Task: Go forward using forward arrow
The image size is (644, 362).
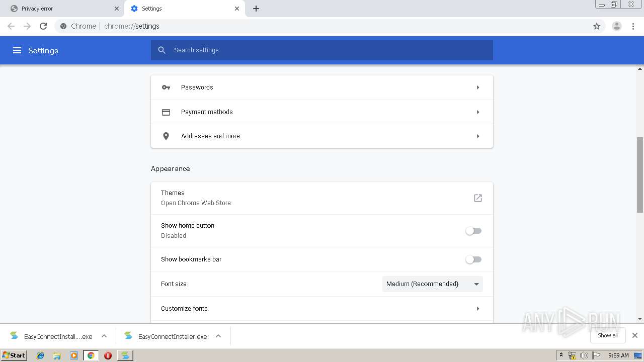Action: [27, 26]
